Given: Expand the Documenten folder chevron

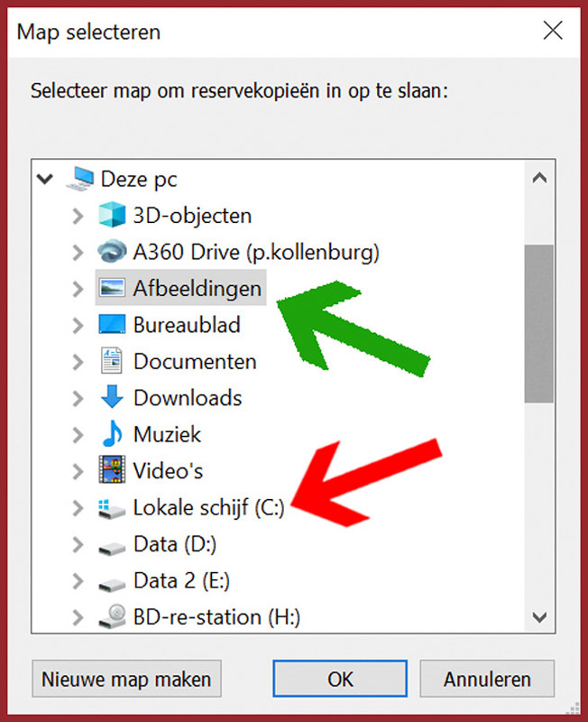Looking at the screenshot, I should 77,362.
